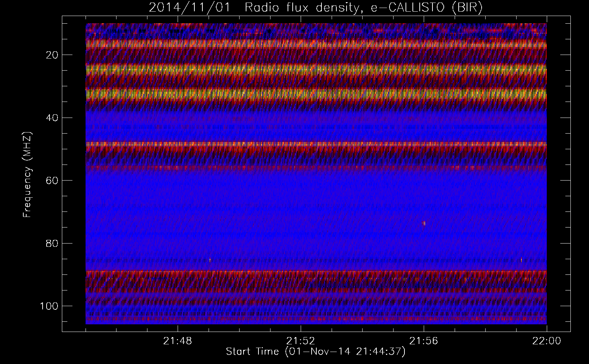This screenshot has width=589, height=364.
Task: Select the 21:48 time axis label
Action: tap(178, 341)
